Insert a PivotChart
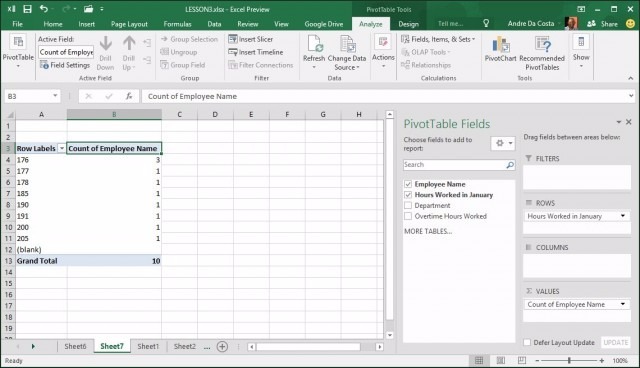This screenshot has width=640, height=368. tap(500, 49)
